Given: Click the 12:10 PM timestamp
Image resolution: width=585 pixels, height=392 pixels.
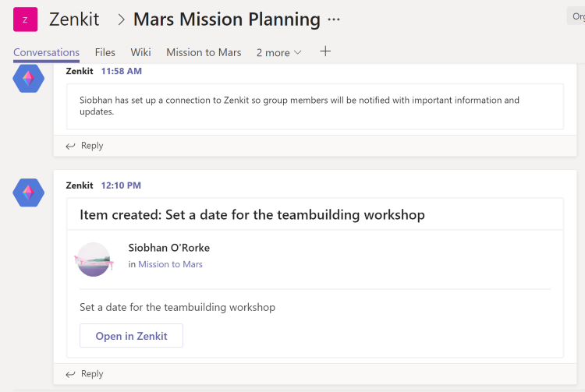Looking at the screenshot, I should tap(121, 185).
